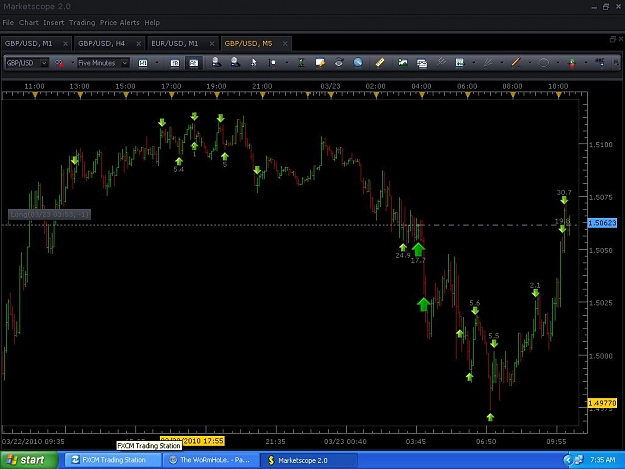The height and width of the screenshot is (469, 625).
Task: Close the GBP/USD, H4 tab
Action: click(x=139, y=44)
